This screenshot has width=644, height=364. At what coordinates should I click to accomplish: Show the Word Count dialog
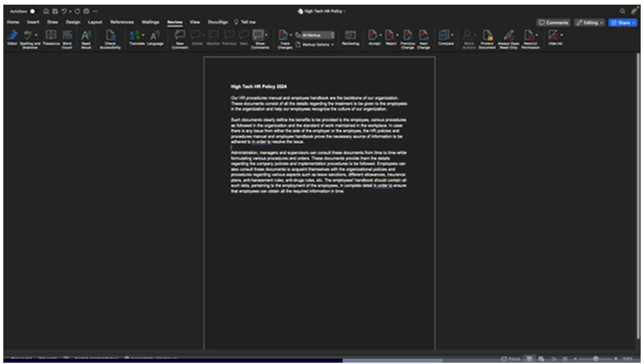(67, 39)
